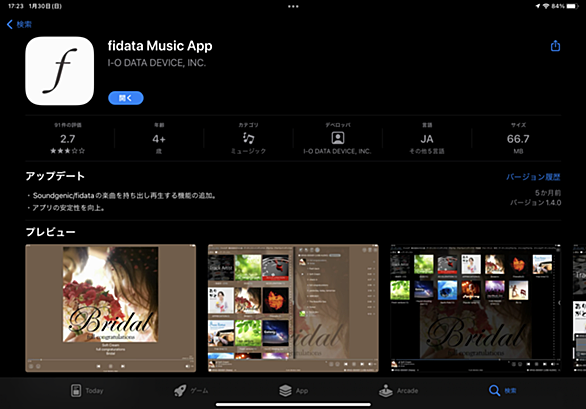The image size is (586, 409).
Task: Tap the バージョン 1.4.0 text
Action: [x=536, y=203]
